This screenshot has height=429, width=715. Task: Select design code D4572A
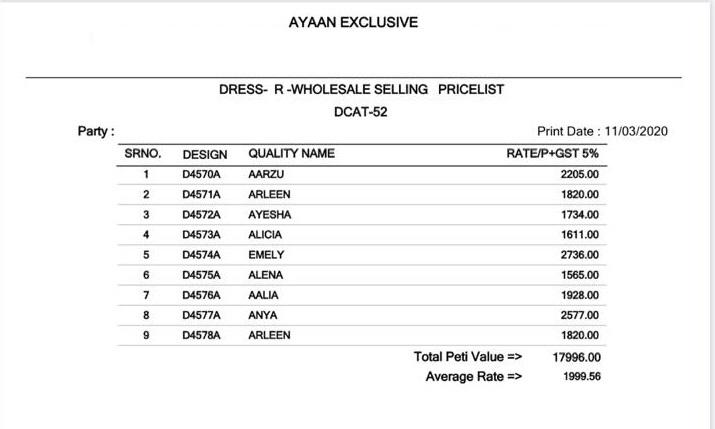201,214
